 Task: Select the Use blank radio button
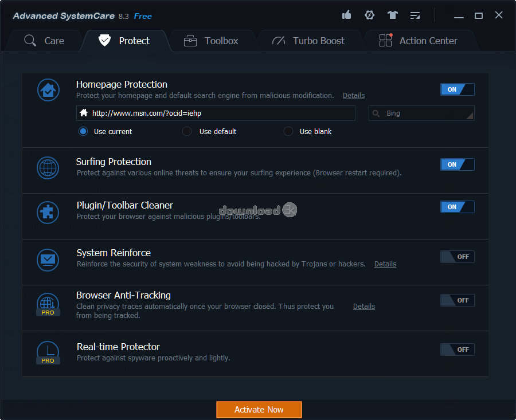click(x=288, y=132)
